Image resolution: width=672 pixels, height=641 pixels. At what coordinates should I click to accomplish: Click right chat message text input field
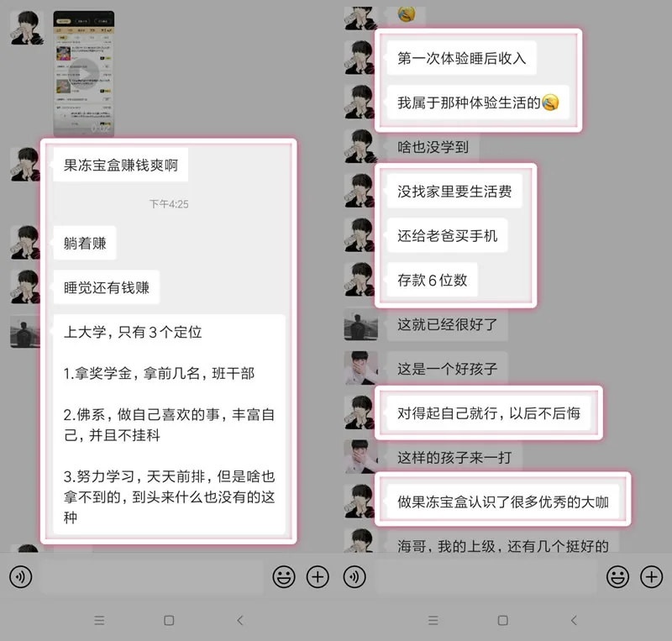pyautogui.click(x=486, y=576)
